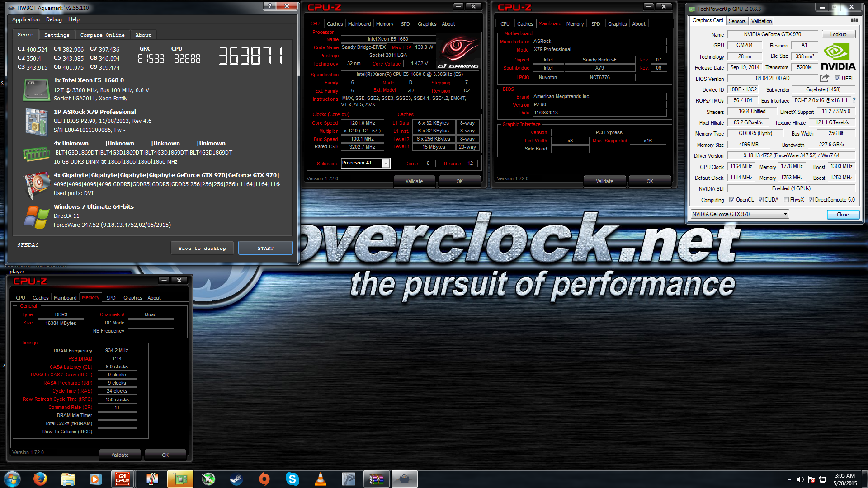Click the G1 Gaming eye logo in CPU-Z
The width and height of the screenshot is (868, 488).
458,52
